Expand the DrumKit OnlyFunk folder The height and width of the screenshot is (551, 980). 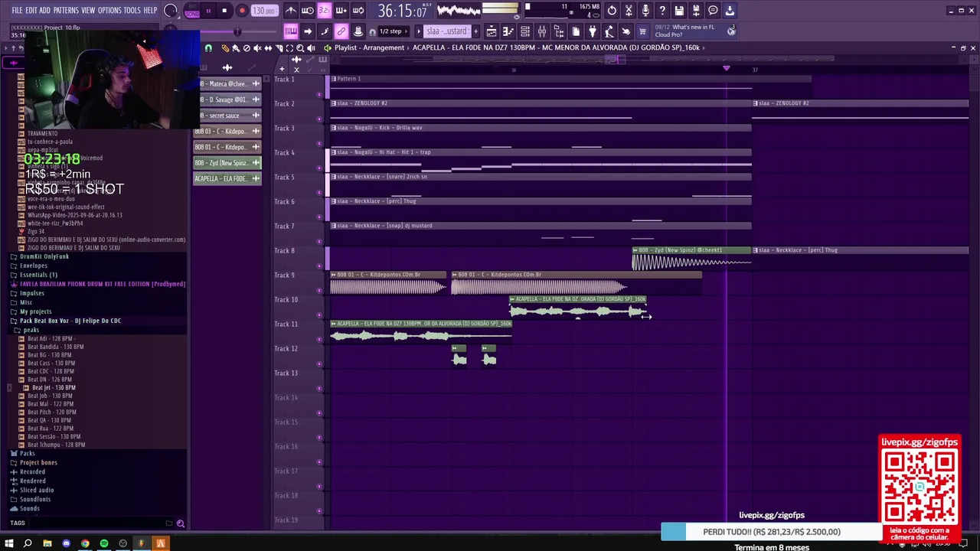point(44,256)
